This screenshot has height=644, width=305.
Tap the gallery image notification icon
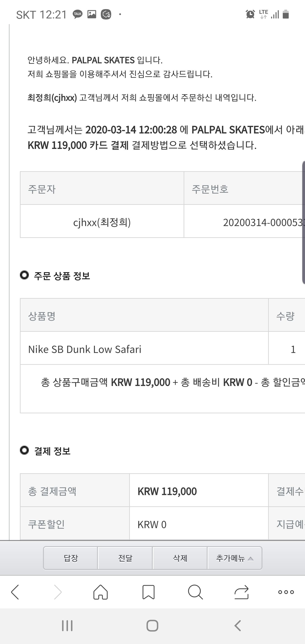(92, 14)
